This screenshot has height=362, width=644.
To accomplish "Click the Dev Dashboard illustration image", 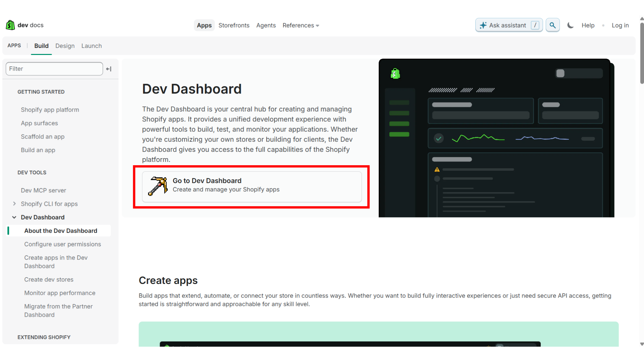I will pos(496,138).
